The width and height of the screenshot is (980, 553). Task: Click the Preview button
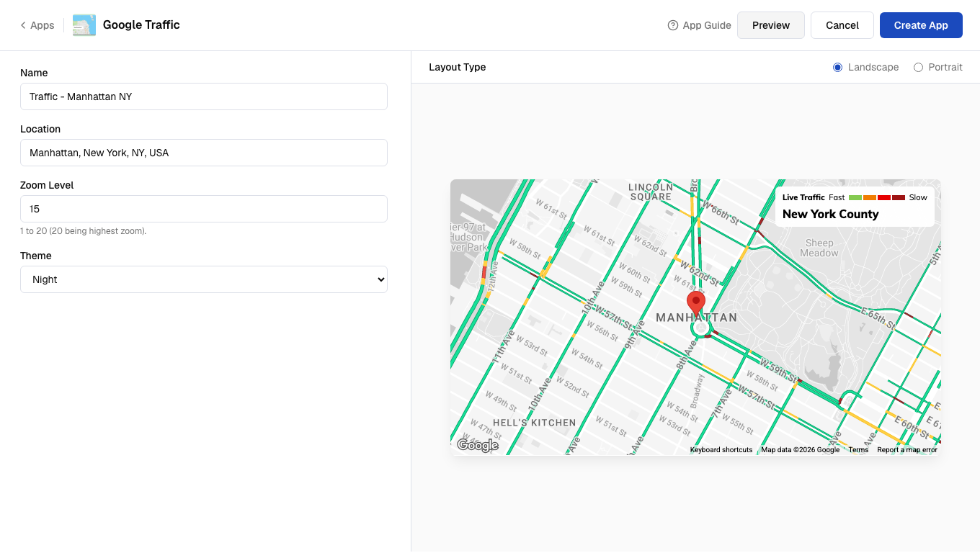click(771, 25)
